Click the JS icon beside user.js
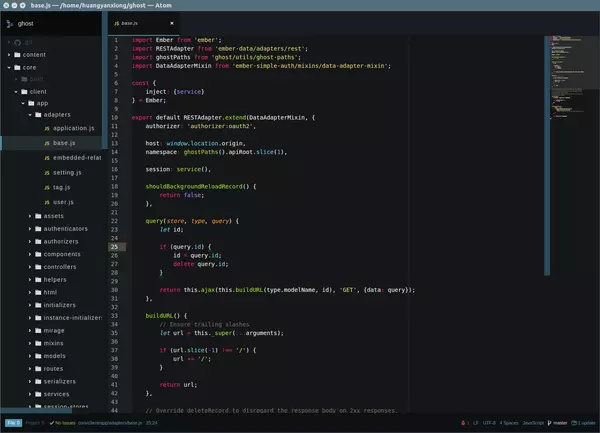The height and width of the screenshot is (433, 600). [47, 202]
